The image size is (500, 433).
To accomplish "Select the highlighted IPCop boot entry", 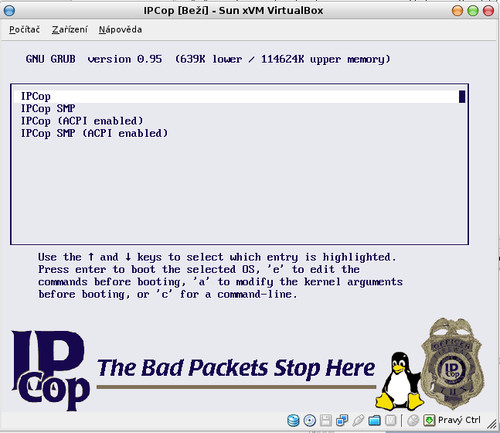I will click(239, 96).
